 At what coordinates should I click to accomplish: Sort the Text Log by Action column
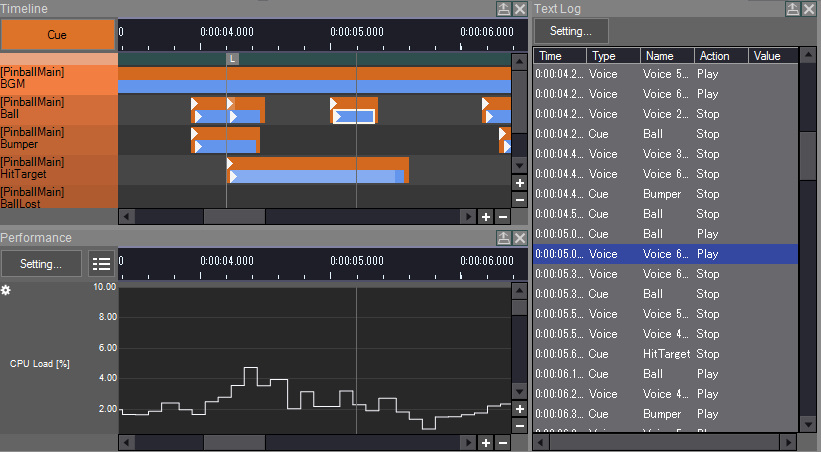click(720, 56)
